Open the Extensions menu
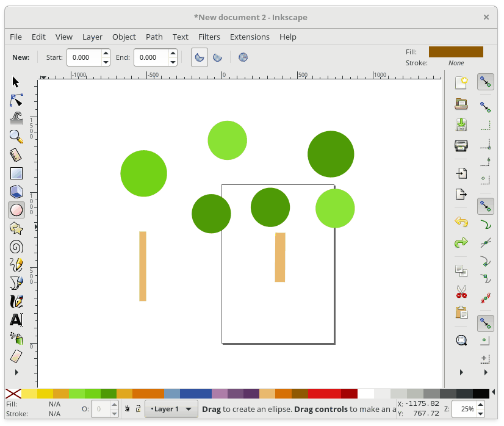This screenshot has height=426, width=504. click(x=250, y=37)
